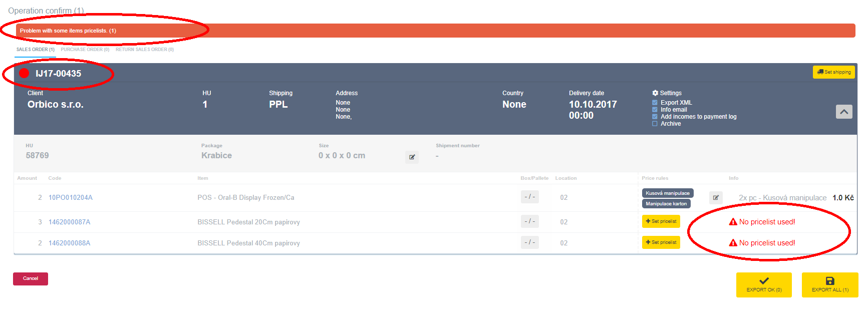Click Export All save button

tap(829, 284)
